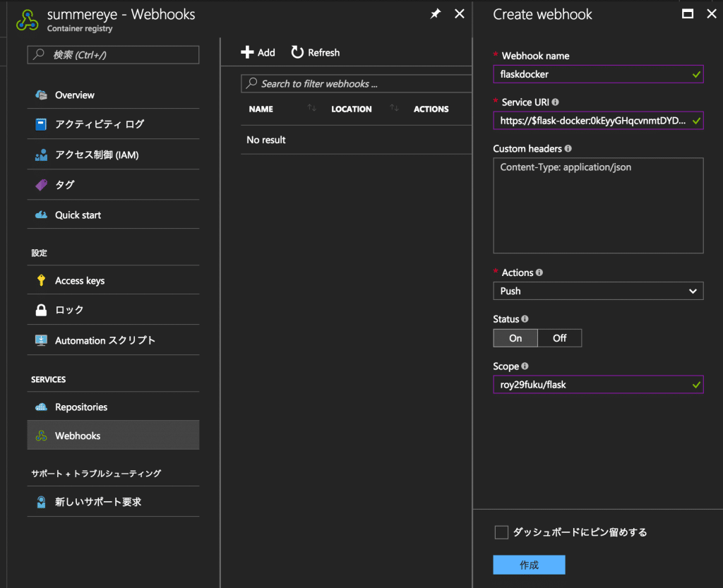
Task: Select Webhooks in the sidebar
Action: tap(113, 435)
